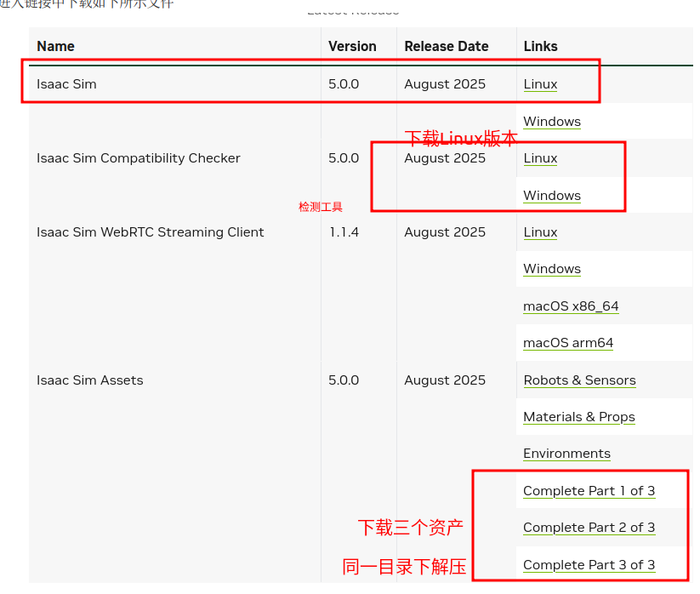
Task: Select the Isaac Sim Compatibility Checker cell
Action: pyautogui.click(x=139, y=158)
